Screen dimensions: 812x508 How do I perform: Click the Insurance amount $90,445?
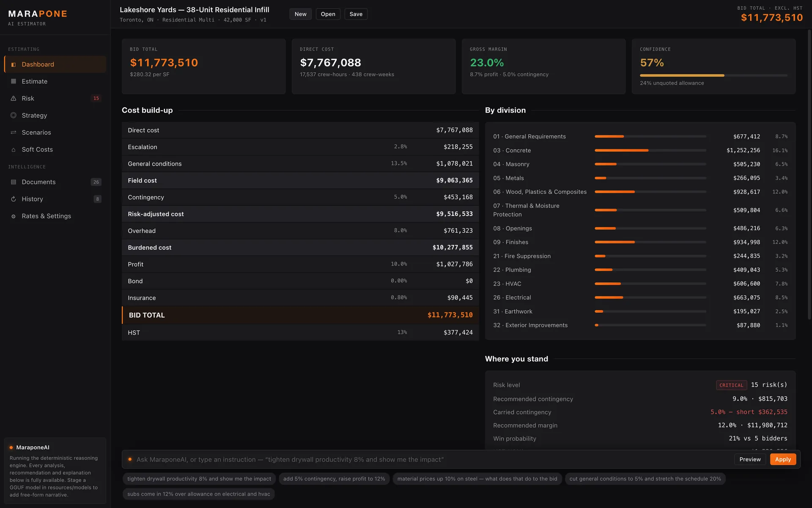[x=460, y=298]
